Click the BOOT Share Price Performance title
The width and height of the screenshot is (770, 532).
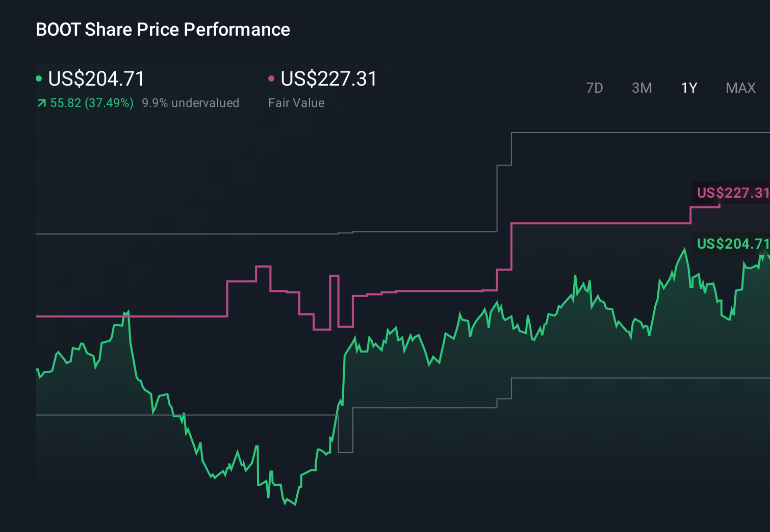pos(162,29)
